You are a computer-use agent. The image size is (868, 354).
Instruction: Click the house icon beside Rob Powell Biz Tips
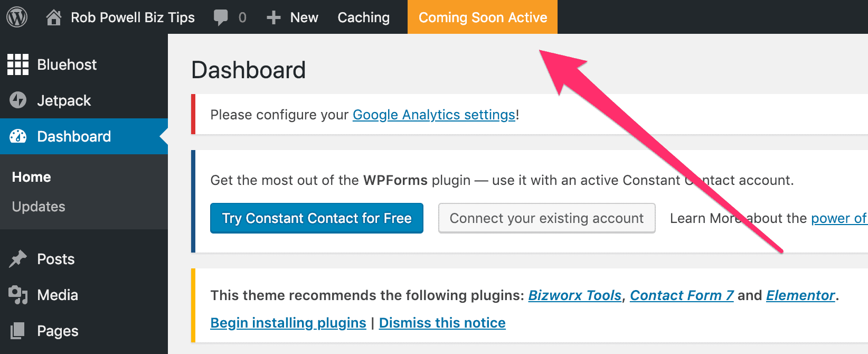pos(53,16)
